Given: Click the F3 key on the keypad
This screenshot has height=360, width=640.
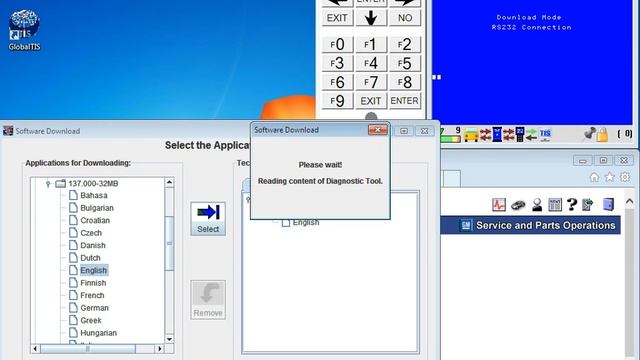Looking at the screenshot, I should click(x=337, y=63).
